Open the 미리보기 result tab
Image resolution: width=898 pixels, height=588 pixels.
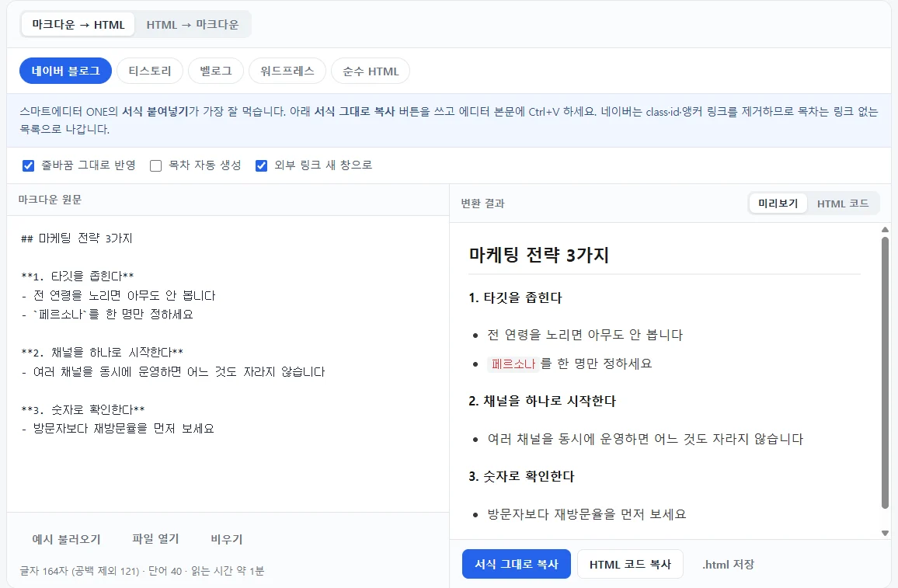[778, 204]
